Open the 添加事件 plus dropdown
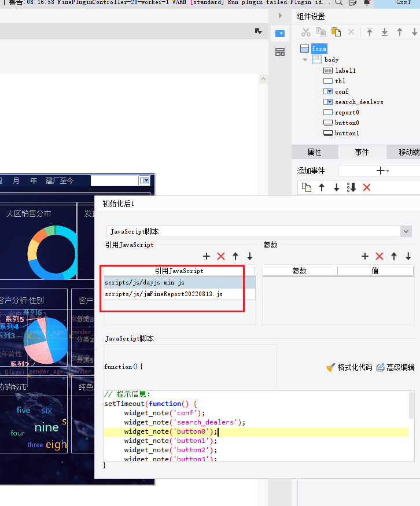420x506 pixels. click(382, 171)
